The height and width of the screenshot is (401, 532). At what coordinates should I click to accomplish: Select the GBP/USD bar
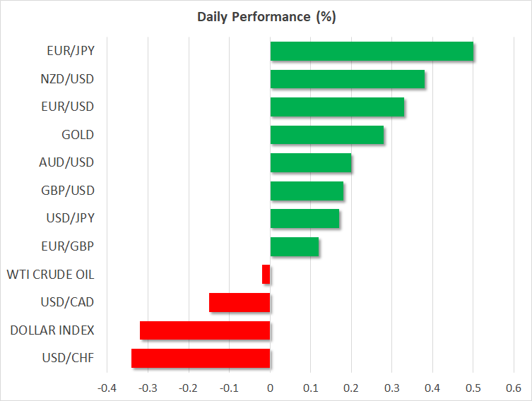pos(307,191)
